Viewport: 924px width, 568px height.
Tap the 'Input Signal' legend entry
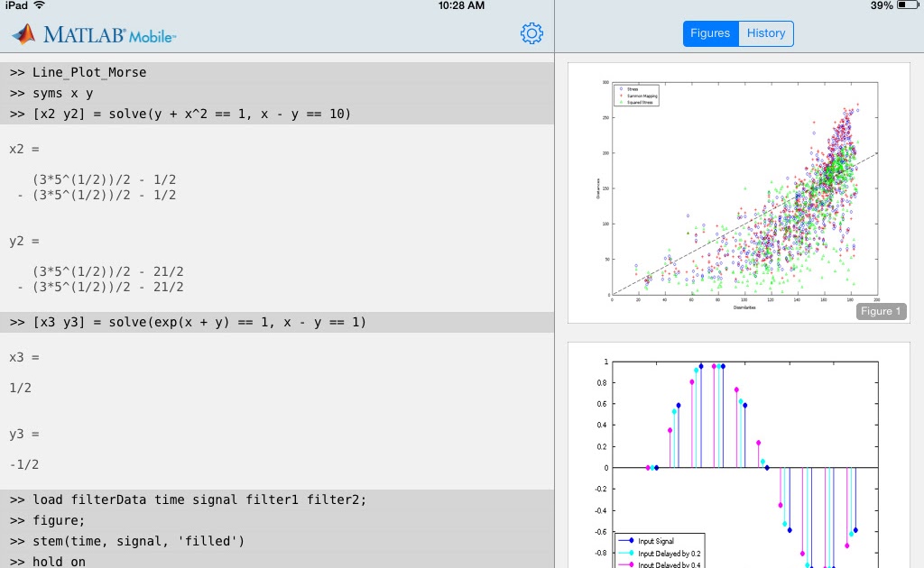pos(646,540)
